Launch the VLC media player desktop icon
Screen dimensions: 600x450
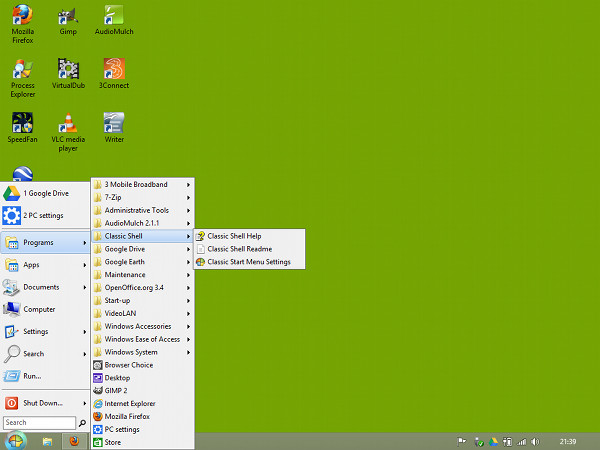(68, 132)
